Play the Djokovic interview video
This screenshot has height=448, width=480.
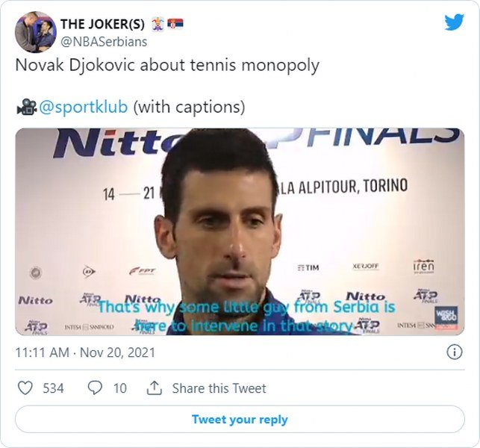[x=240, y=231]
